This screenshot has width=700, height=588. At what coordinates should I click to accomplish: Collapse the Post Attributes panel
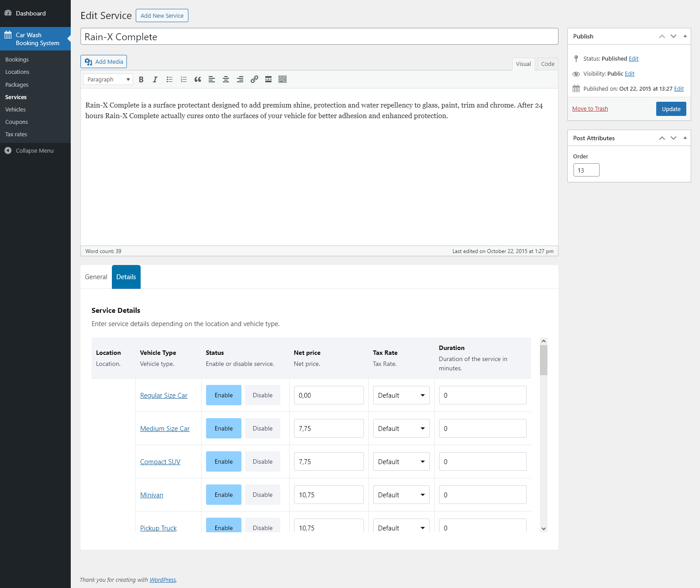685,138
